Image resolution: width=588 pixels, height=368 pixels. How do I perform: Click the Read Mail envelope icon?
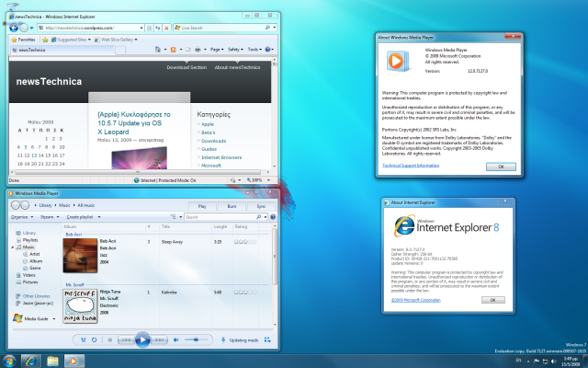[x=187, y=50]
